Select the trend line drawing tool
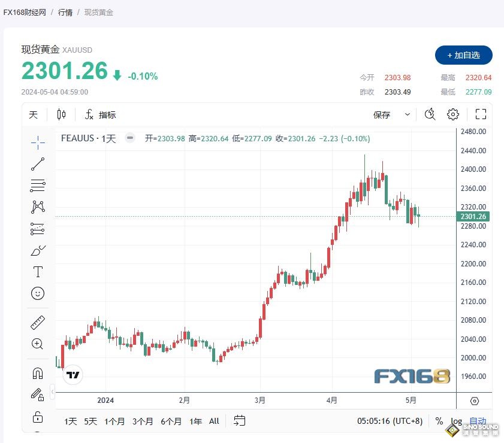 pyautogui.click(x=38, y=164)
